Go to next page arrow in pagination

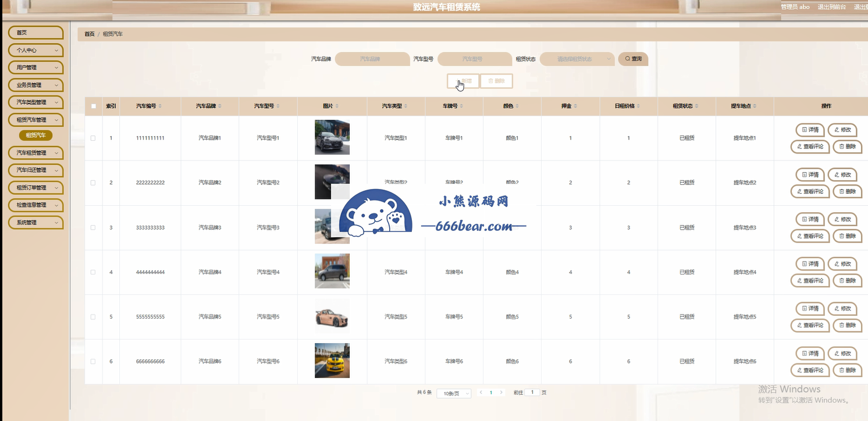[x=501, y=393]
